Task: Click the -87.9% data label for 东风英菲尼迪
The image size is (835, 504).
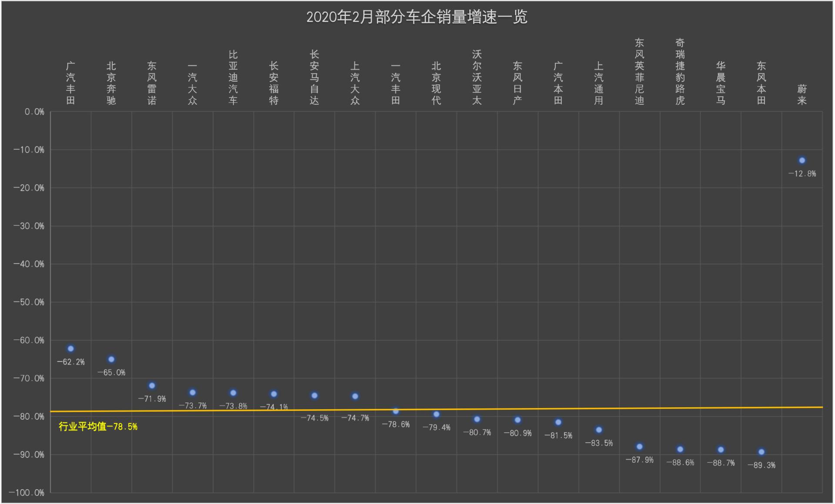Action: [639, 460]
